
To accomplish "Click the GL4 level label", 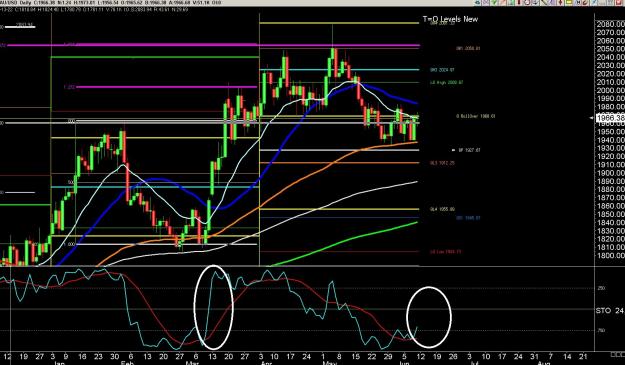I will pos(442,209).
